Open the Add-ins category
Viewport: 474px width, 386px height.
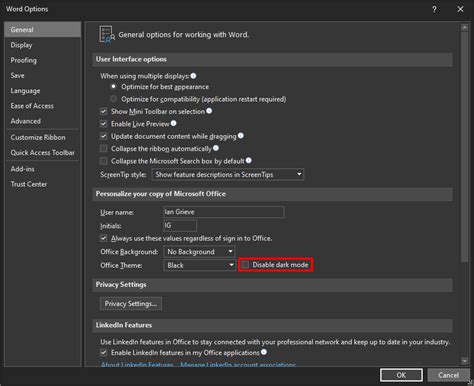point(43,169)
